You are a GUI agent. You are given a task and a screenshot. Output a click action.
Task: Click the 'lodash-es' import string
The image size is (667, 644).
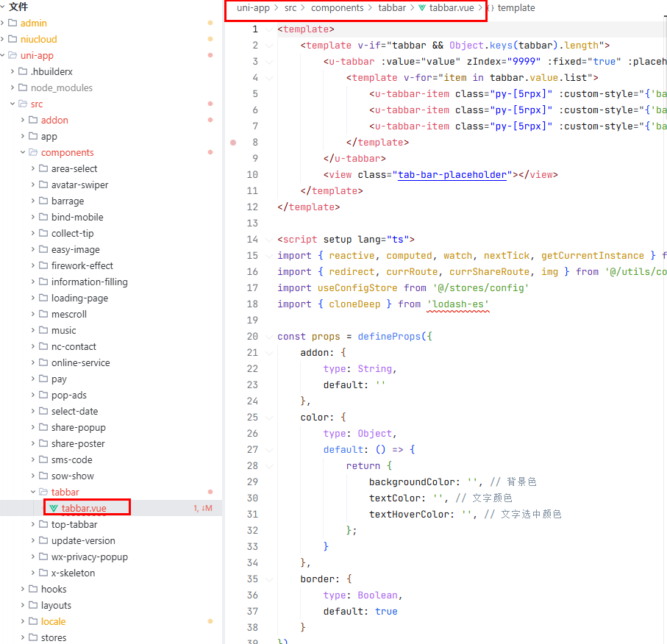click(x=457, y=304)
